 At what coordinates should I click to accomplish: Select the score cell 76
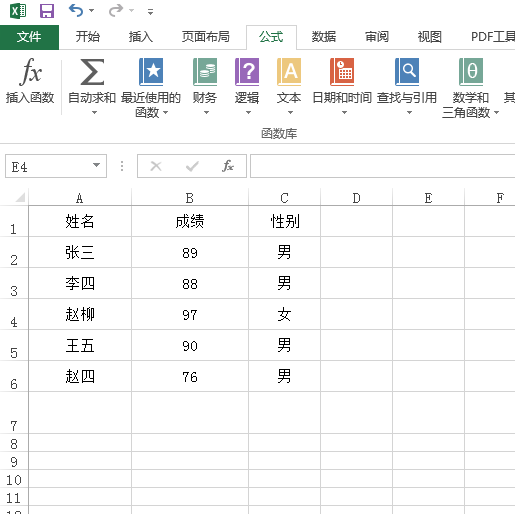[190, 376]
